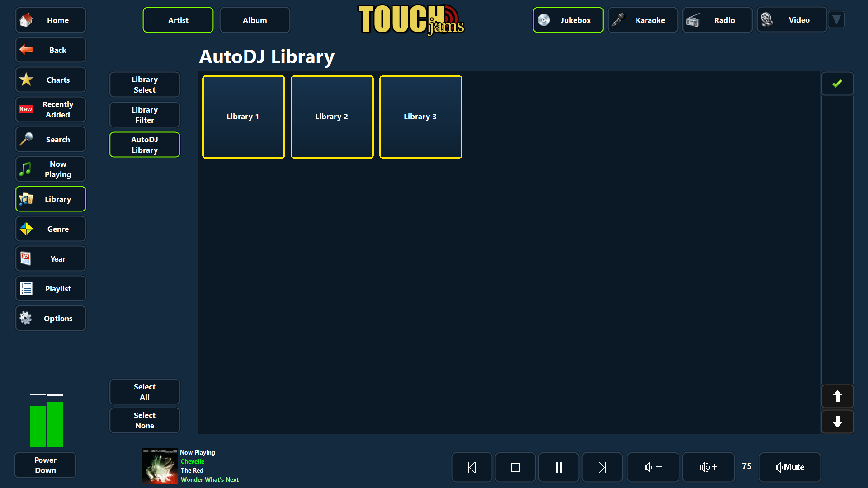Open Search with the magnifier icon
Viewport: 868px width, 488px height.
pyautogui.click(x=26, y=139)
